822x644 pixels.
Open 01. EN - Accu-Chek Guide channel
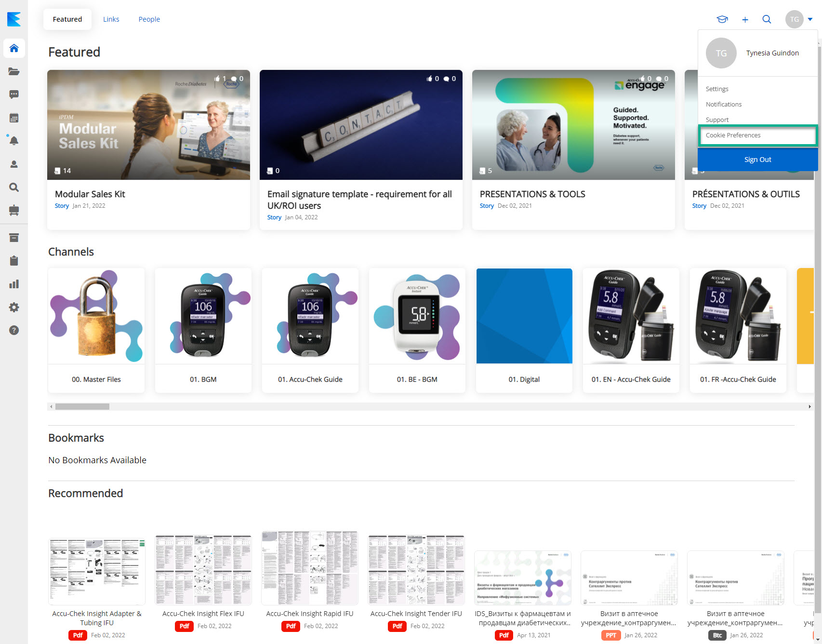[x=631, y=331]
